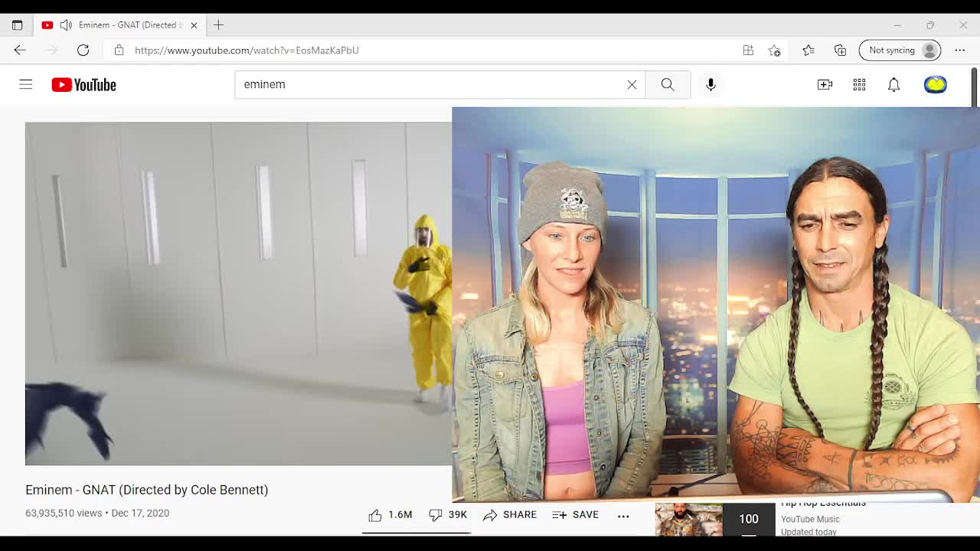Click the Not syncing profile button
Image resolution: width=980 pixels, height=551 pixels.
pos(900,51)
